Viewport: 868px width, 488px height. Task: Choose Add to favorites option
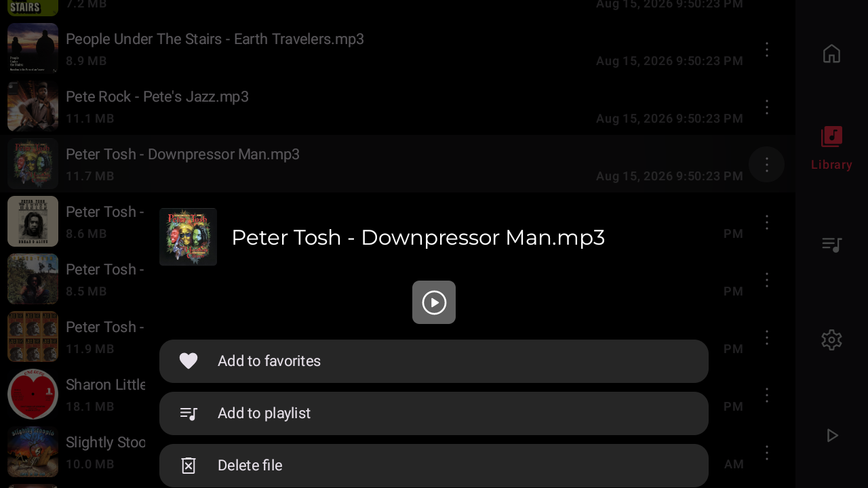click(x=434, y=361)
